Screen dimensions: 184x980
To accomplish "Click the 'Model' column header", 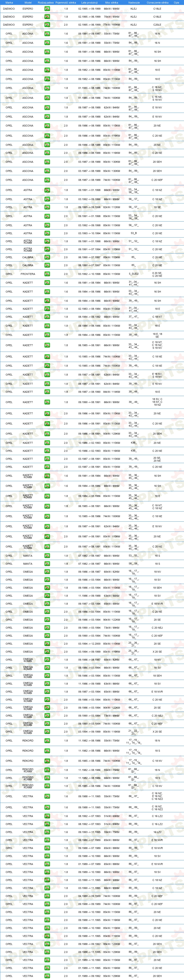I will pyautogui.click(x=28, y=2).
